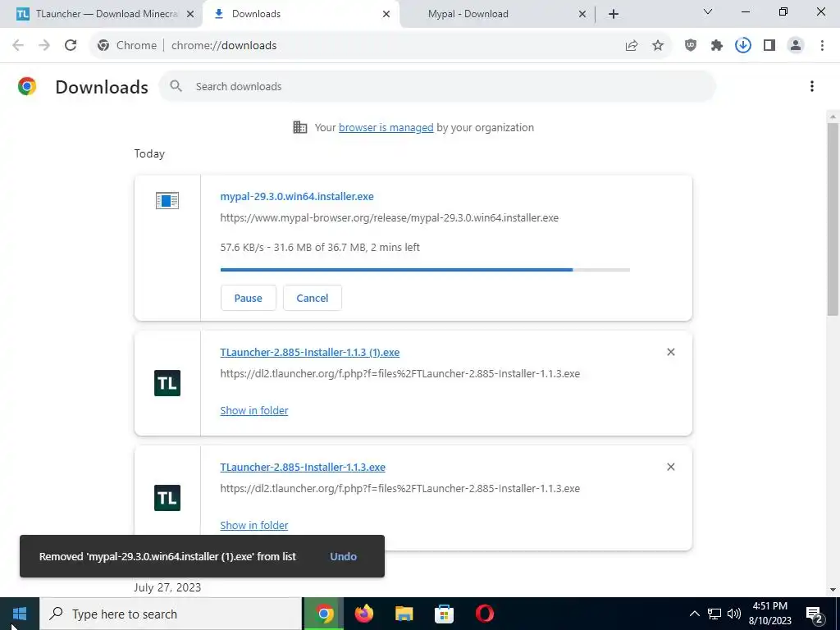Viewport: 840px width, 630px height.
Task: Reload the Downloads page
Action: 71,46
